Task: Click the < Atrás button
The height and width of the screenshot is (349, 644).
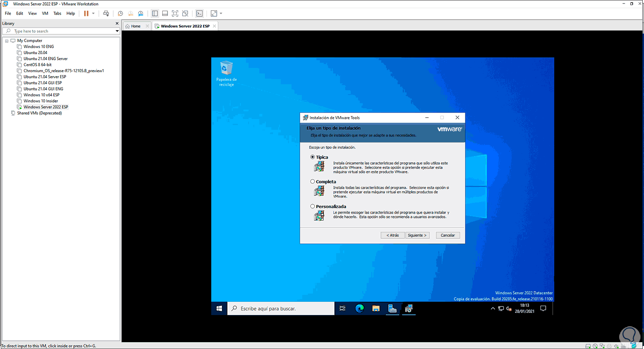Action: [392, 235]
